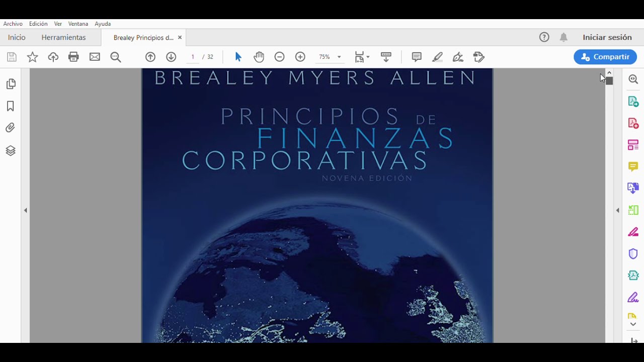The width and height of the screenshot is (644, 362).
Task: Add a comment with the speech bubble icon
Action: [x=417, y=57]
